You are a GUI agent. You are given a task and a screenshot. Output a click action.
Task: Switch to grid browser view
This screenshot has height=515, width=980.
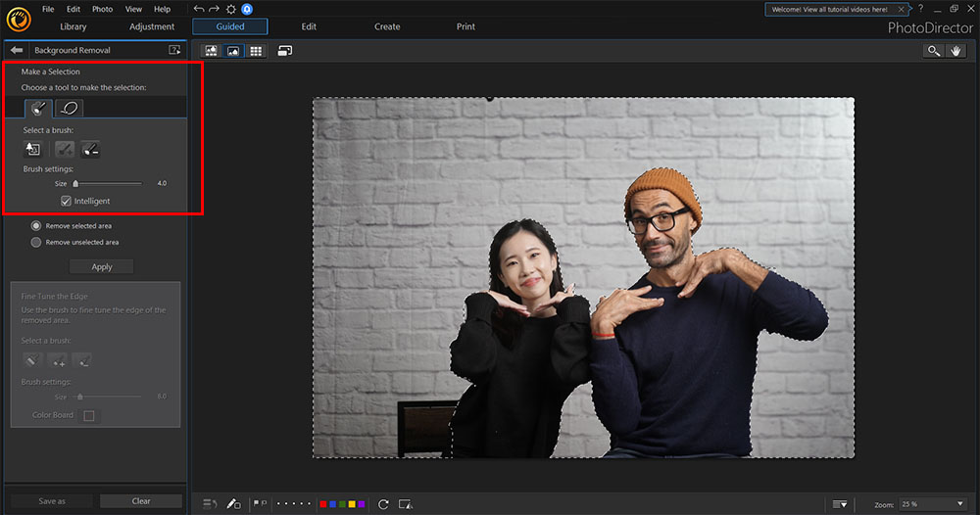256,51
